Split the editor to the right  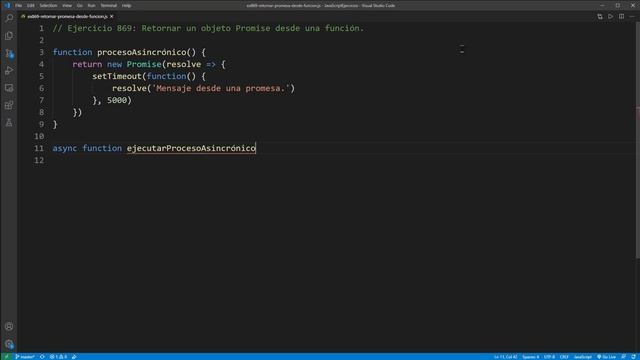(x=621, y=16)
